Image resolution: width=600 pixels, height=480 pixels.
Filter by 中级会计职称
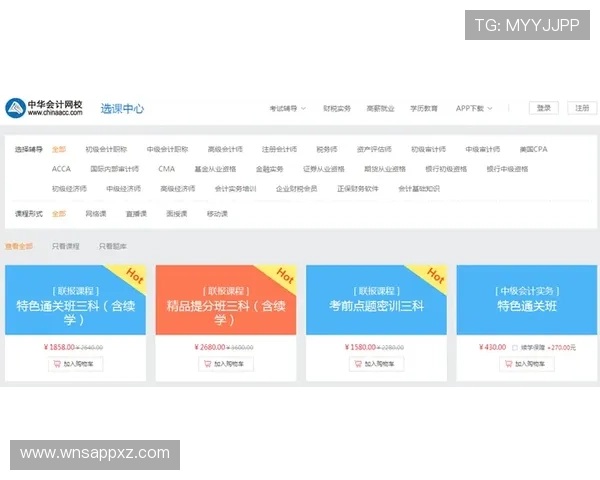click(167, 149)
